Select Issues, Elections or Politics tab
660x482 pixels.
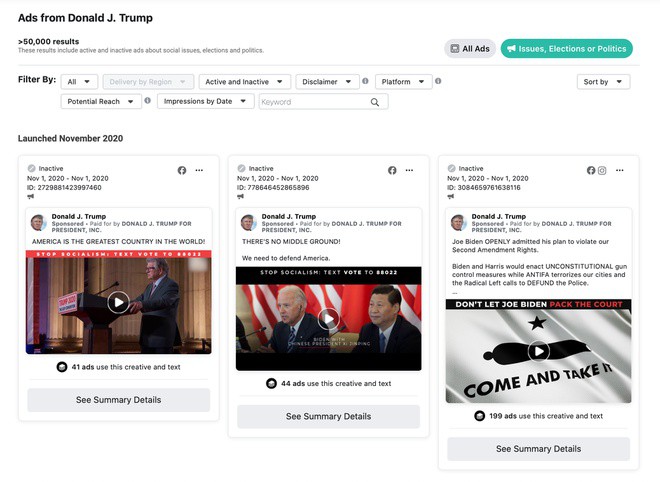click(566, 49)
